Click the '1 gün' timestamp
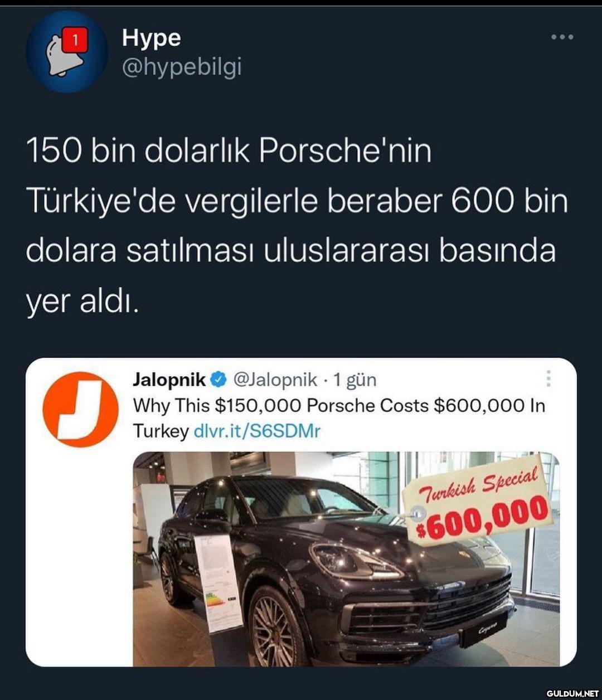Screen dimensions: 602x700 coord(355,380)
